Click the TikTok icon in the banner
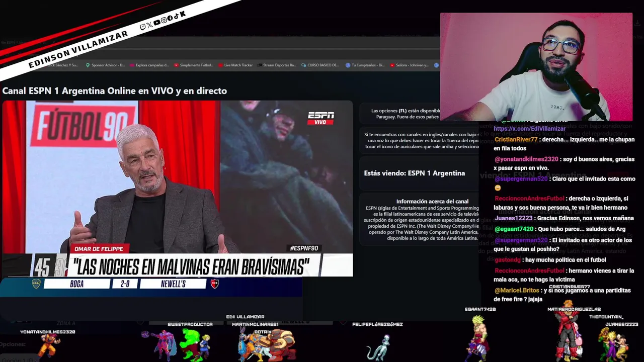Viewport: 644px width, 362px height. [176, 16]
